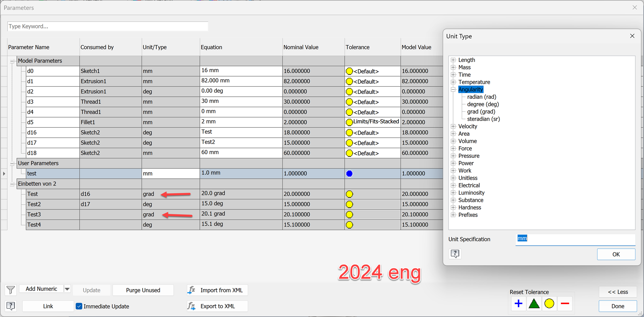This screenshot has width=644, height=317.
Task: Toggle the Immediate Update checkbox
Action: pyautogui.click(x=79, y=306)
